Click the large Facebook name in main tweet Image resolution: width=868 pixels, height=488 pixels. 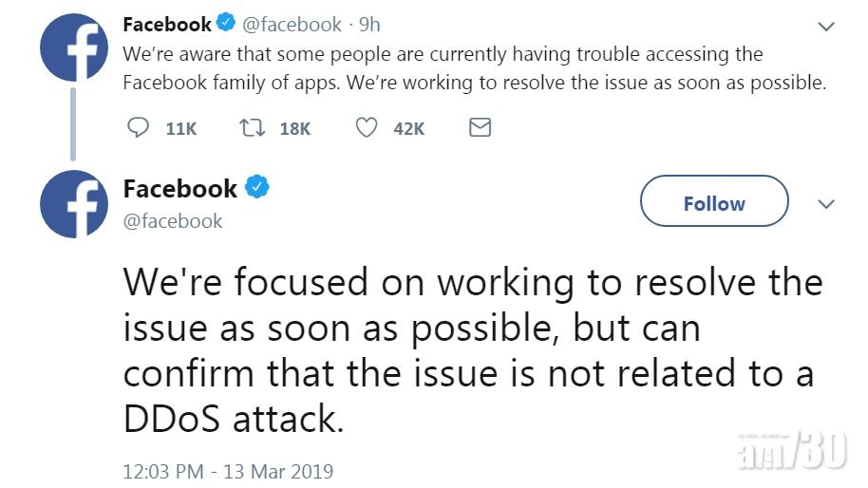click(x=180, y=188)
